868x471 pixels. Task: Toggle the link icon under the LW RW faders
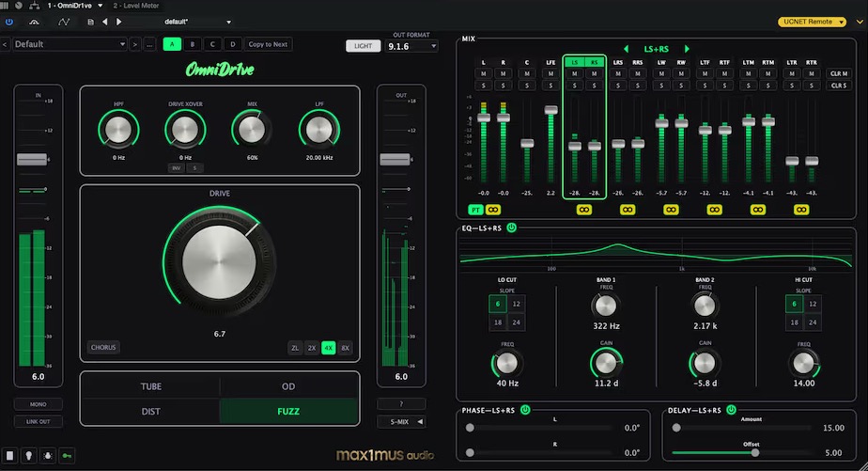tap(671, 210)
